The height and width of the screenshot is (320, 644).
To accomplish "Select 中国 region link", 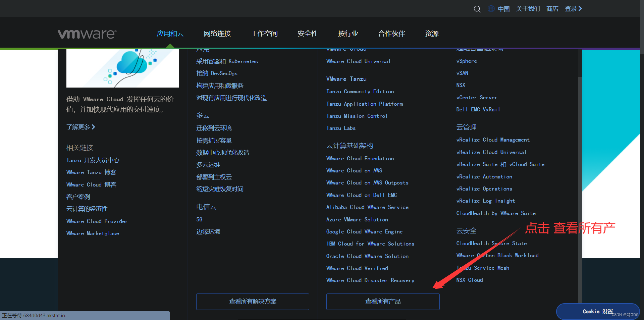I will click(x=504, y=9).
